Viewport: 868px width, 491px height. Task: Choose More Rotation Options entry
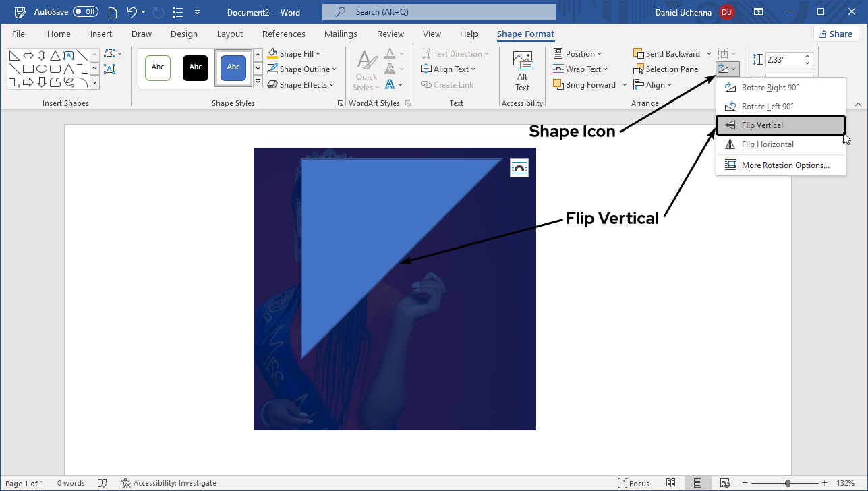point(785,165)
